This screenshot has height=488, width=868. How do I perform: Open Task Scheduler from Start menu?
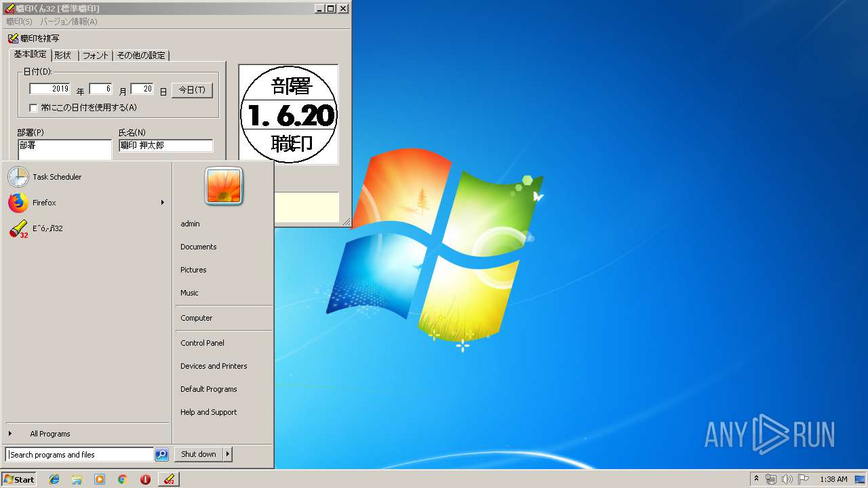86,177
